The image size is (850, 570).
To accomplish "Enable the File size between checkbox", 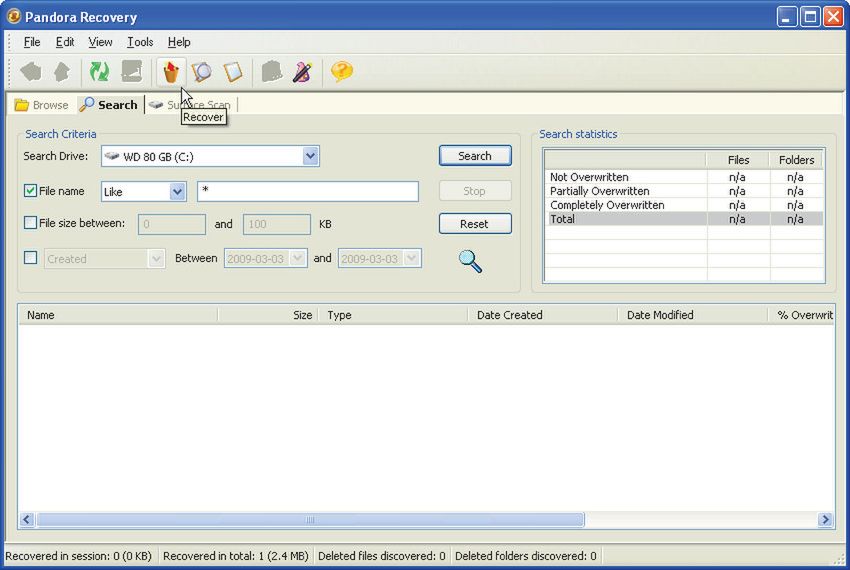I will 30,224.
